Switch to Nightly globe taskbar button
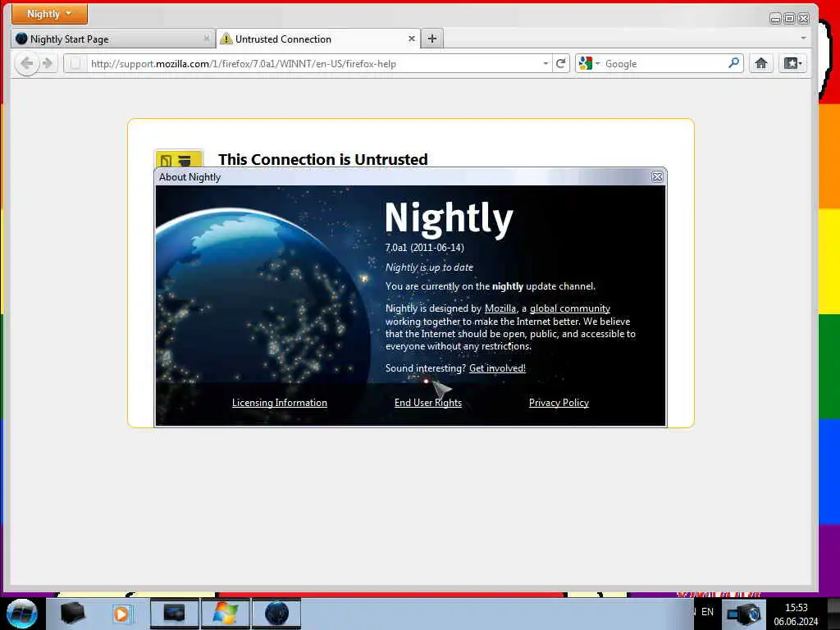The image size is (840, 630). point(276,614)
